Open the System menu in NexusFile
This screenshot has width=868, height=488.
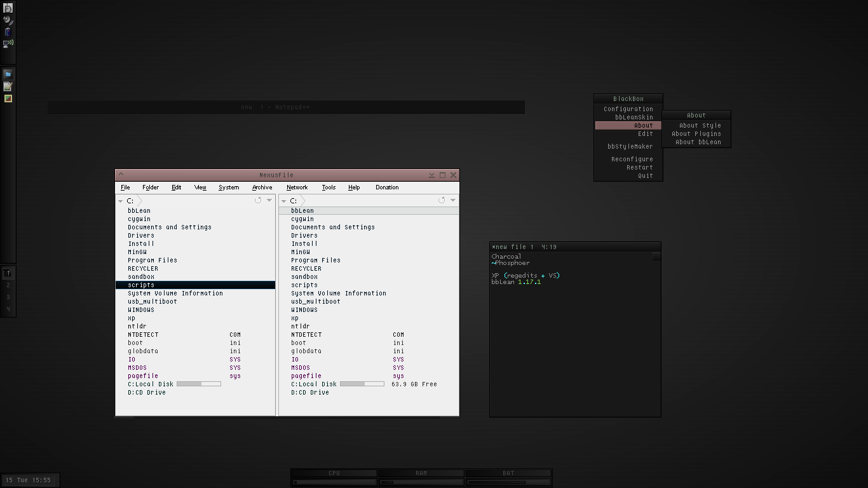coord(229,187)
